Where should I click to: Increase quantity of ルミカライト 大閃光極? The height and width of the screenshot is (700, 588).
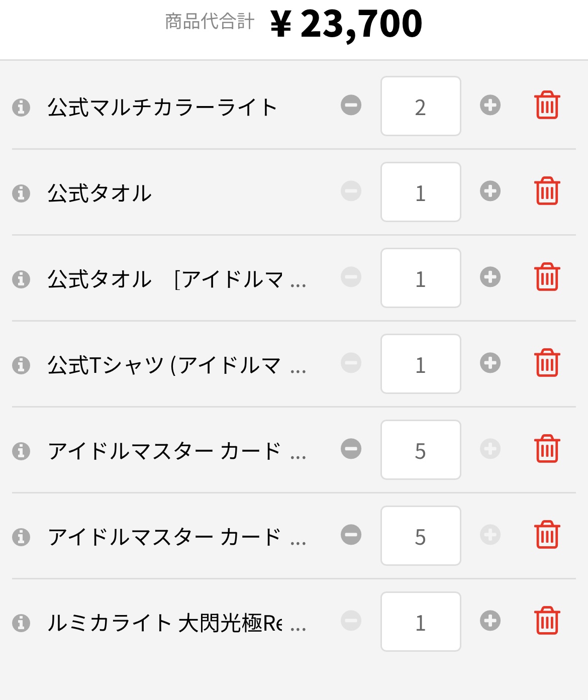click(x=490, y=621)
